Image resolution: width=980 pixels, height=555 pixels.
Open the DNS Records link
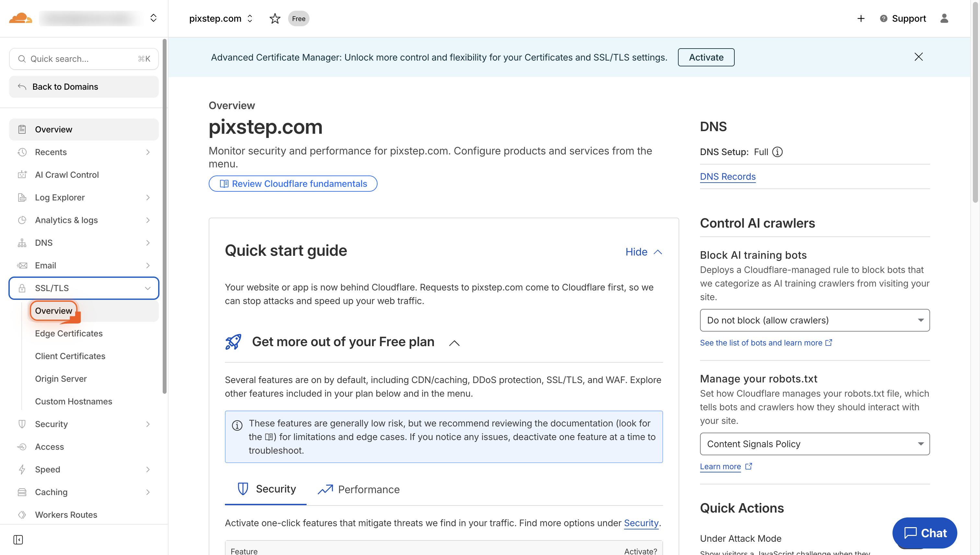point(728,176)
